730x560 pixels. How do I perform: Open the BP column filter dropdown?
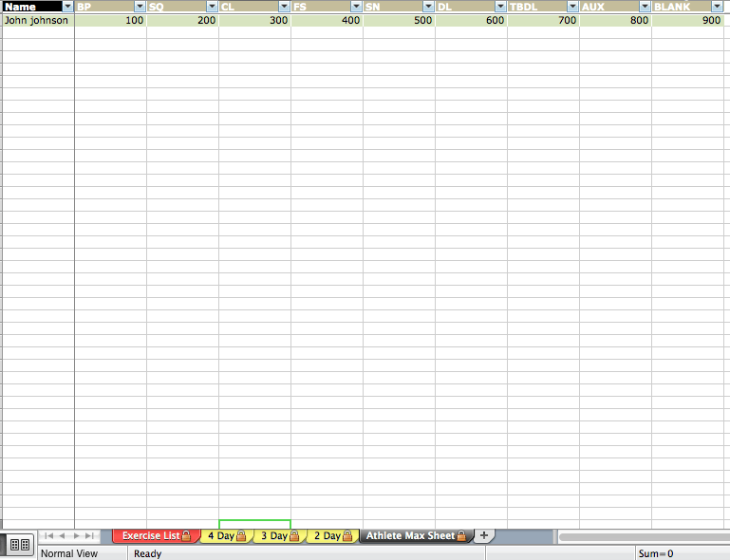(x=140, y=7)
